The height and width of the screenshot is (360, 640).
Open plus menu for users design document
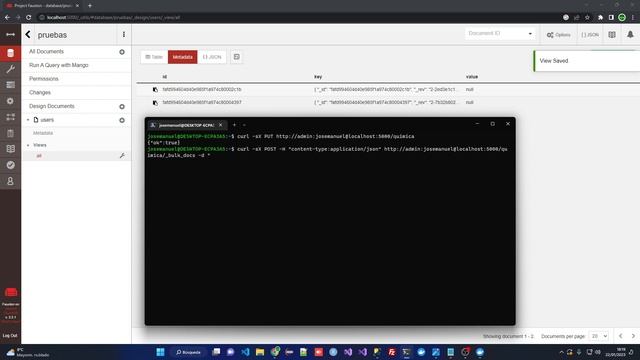(122, 120)
